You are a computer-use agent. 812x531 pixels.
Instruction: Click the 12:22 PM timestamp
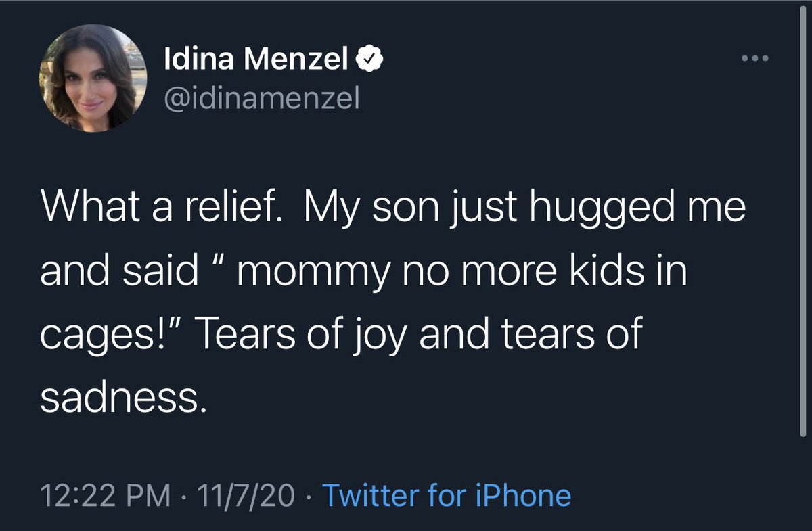point(105,496)
